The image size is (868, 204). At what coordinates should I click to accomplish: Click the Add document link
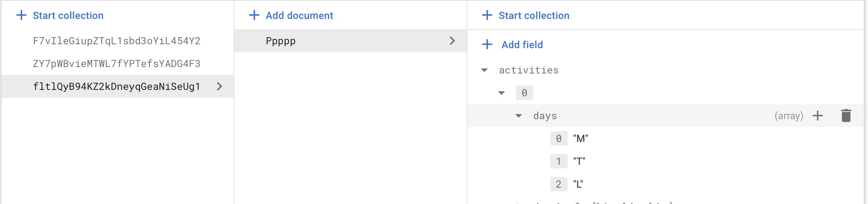coord(299,15)
